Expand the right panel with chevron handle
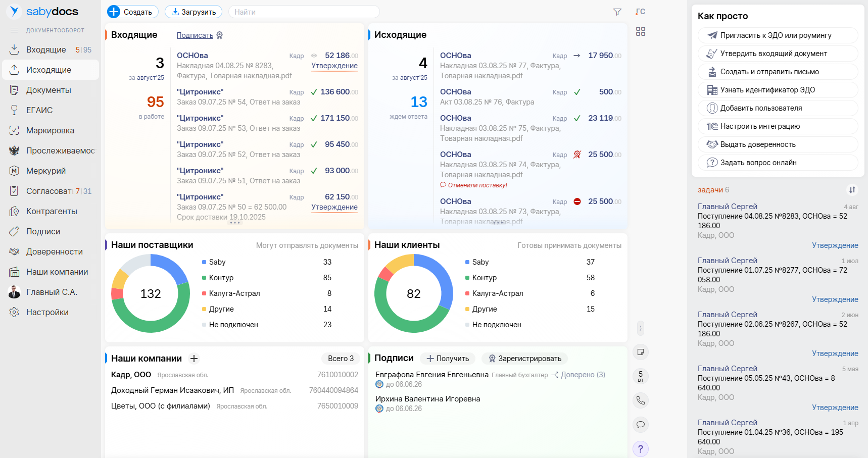 [640, 328]
